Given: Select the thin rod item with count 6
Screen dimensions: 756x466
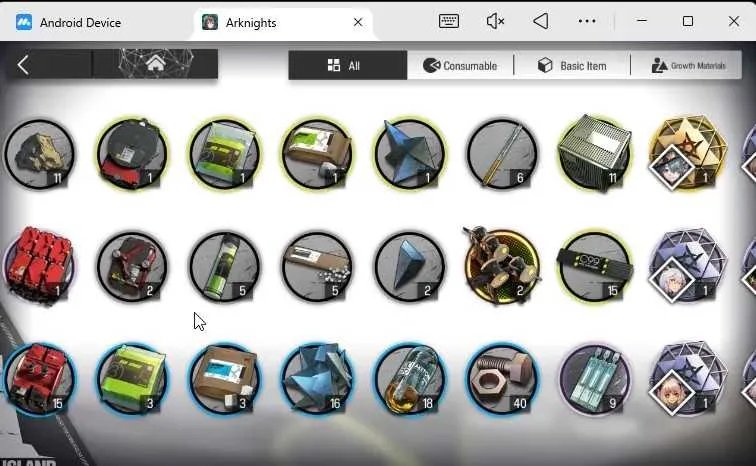Looking at the screenshot, I should point(502,154).
